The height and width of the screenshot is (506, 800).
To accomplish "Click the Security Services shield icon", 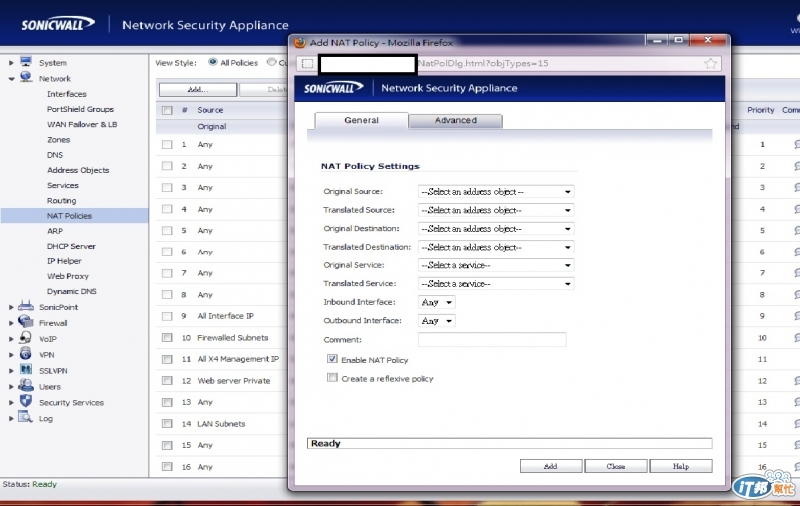I will pos(26,401).
